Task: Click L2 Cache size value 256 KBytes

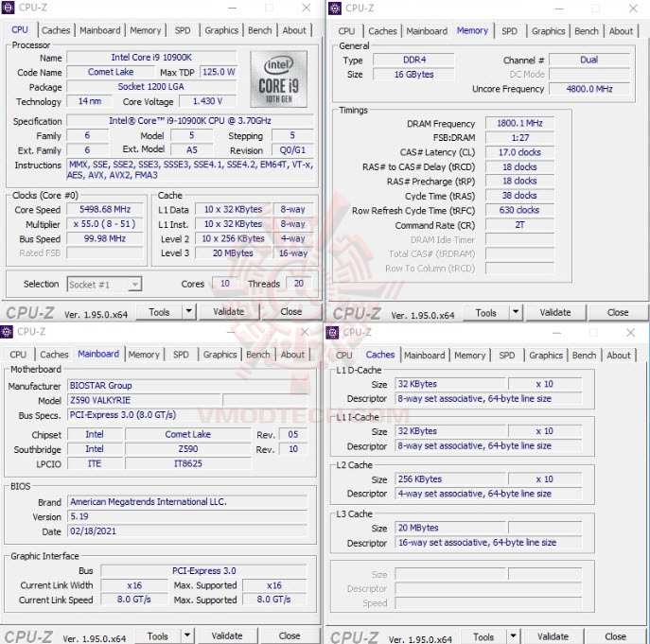Action: click(450, 479)
